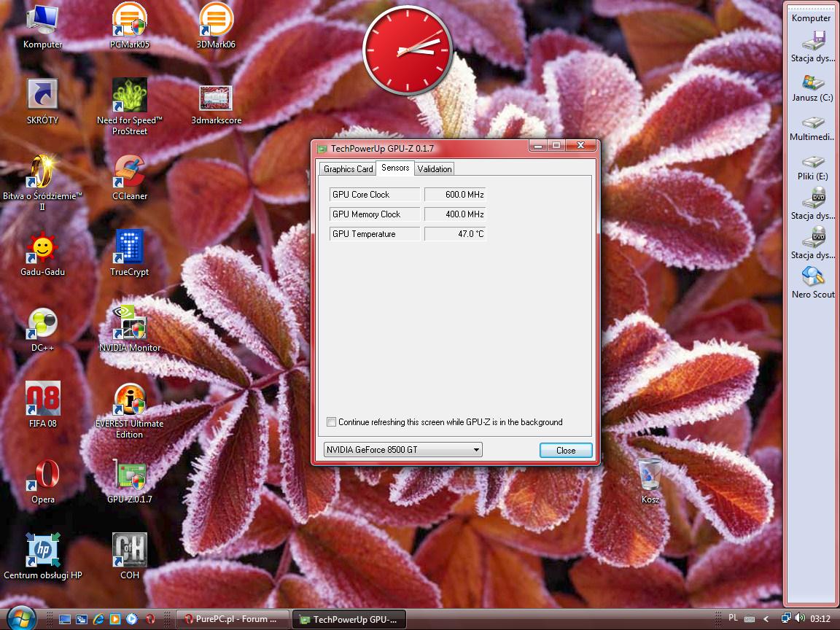Viewport: 840px width, 630px height.
Task: Launch Centrum obsługi HP
Action: [x=42, y=557]
